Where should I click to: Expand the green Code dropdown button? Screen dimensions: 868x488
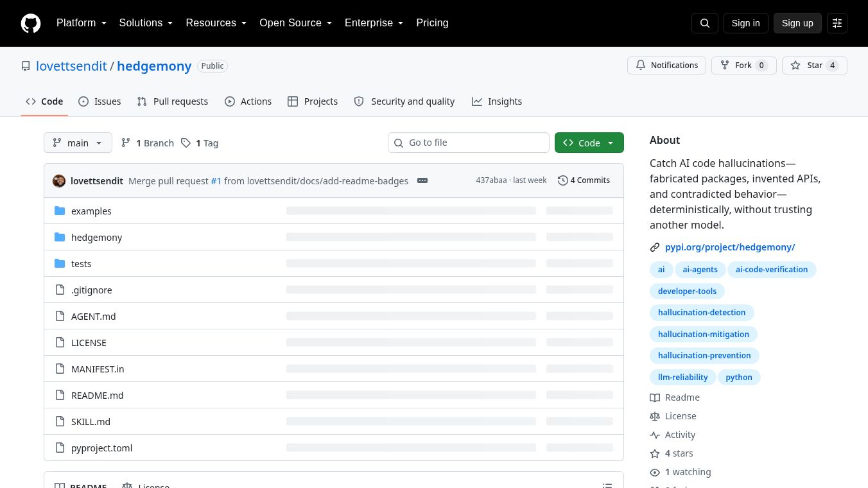point(589,143)
